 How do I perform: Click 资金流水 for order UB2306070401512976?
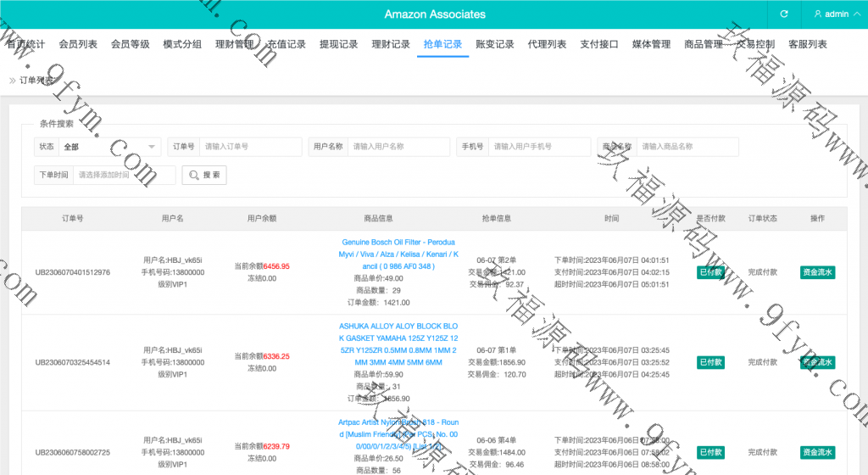pos(817,272)
